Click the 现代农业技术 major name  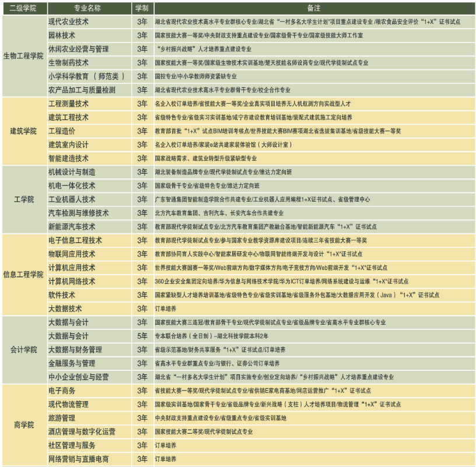tap(68, 22)
